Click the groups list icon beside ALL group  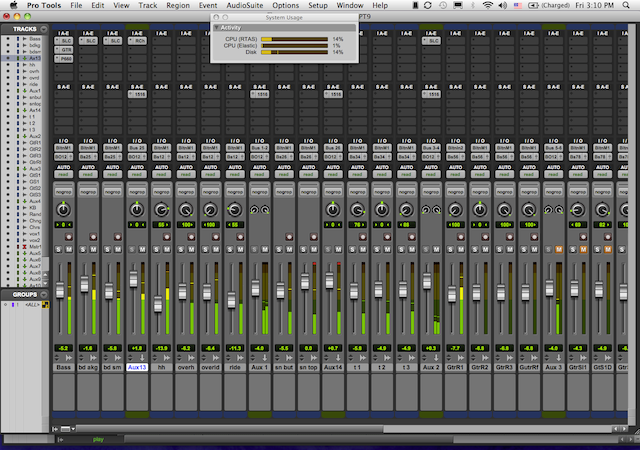tap(45, 305)
